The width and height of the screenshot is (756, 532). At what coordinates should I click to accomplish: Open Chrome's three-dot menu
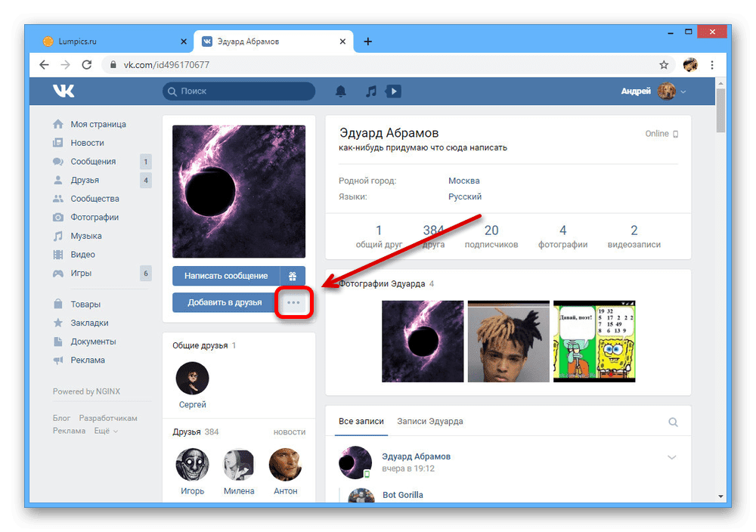click(712, 64)
